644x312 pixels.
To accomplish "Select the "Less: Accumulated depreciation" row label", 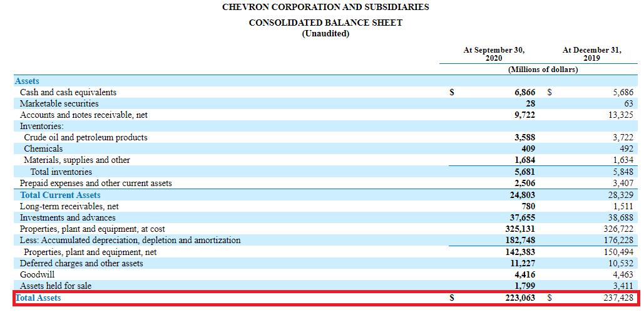I will [x=130, y=240].
